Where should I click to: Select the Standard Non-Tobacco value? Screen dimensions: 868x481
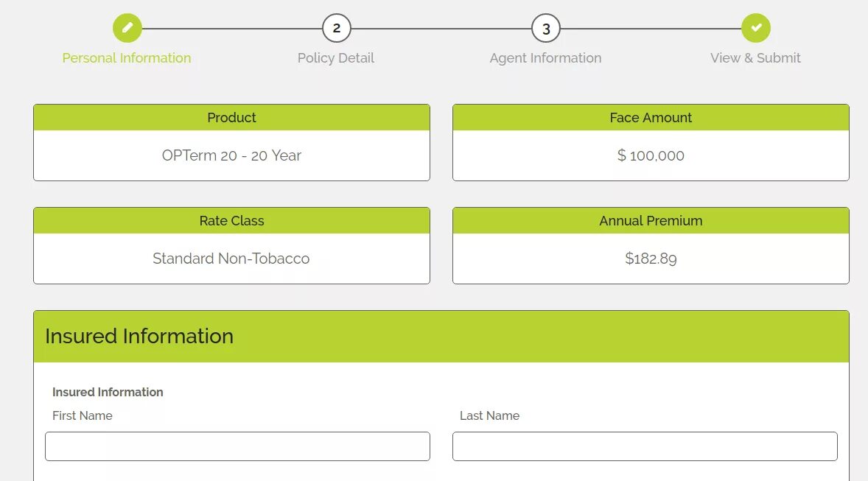click(231, 259)
